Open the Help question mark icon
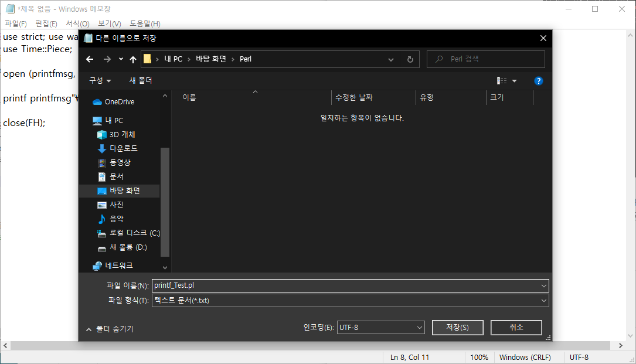The image size is (636, 364). tap(539, 81)
